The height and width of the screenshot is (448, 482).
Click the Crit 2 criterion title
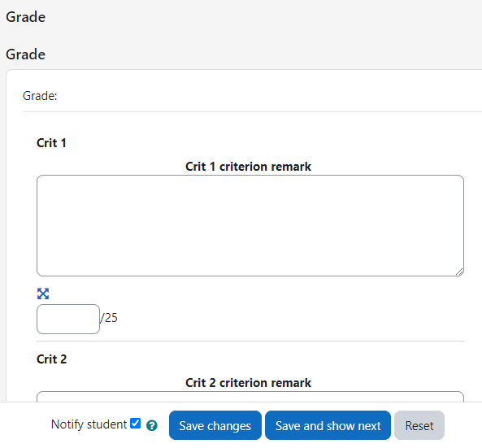point(52,359)
